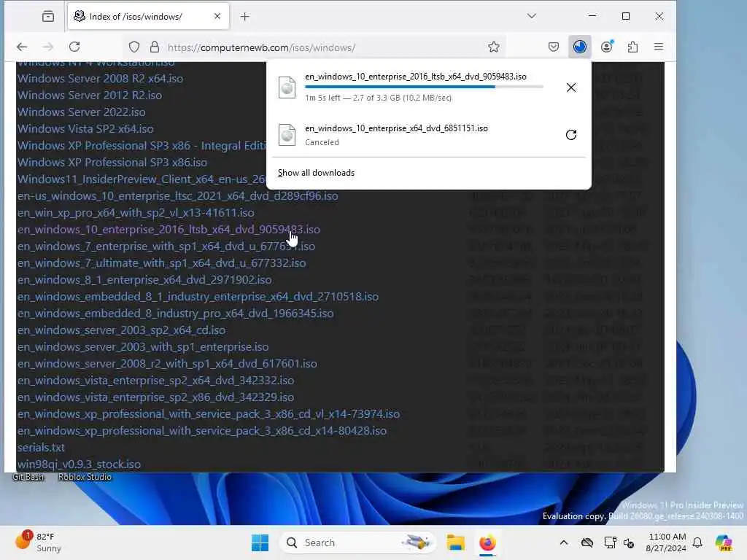Viewport: 747px width, 560px height.
Task: Open Firefox account profile icon
Action: click(606, 47)
